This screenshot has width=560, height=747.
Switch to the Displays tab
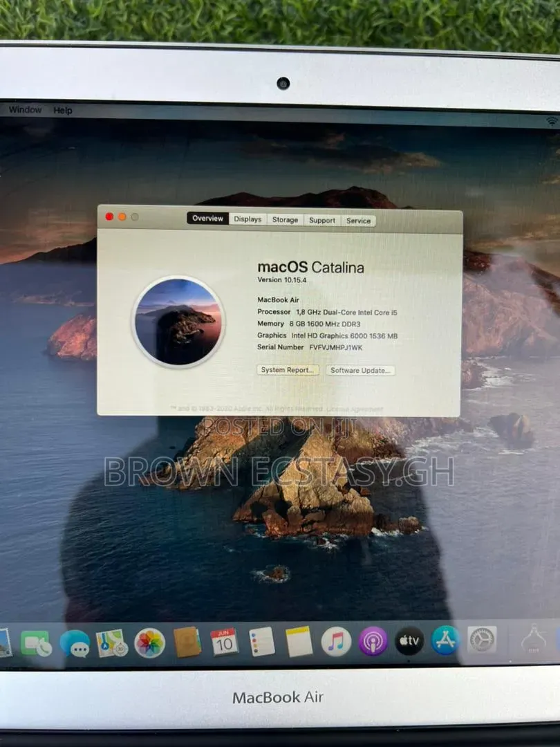(248, 219)
